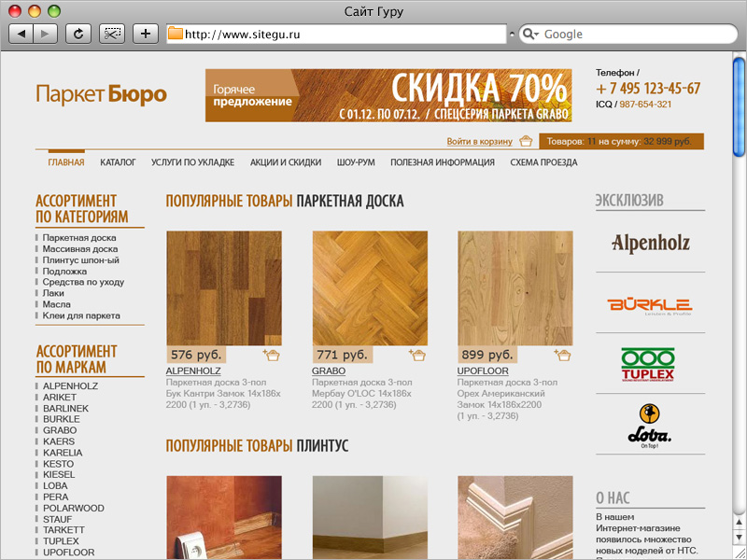This screenshot has width=747, height=560.
Task: Click the folder favicon in the address bar
Action: 176,34
